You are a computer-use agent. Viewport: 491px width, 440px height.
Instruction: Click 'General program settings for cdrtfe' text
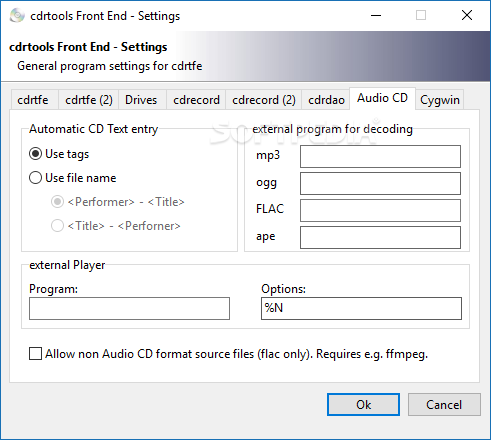[x=110, y=66]
